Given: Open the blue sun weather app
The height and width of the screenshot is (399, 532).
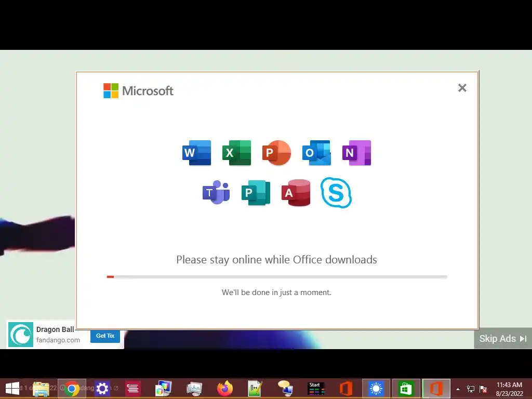Looking at the screenshot, I should pos(376,389).
